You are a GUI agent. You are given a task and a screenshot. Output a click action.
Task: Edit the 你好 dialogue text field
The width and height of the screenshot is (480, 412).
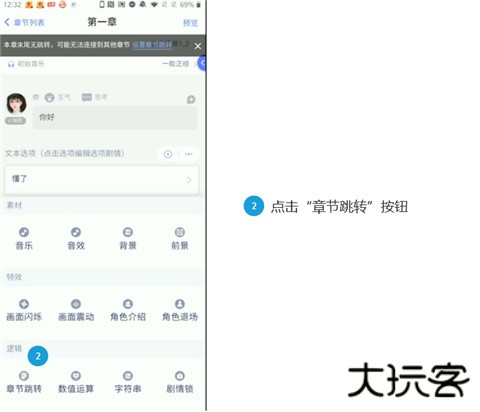[x=115, y=117]
